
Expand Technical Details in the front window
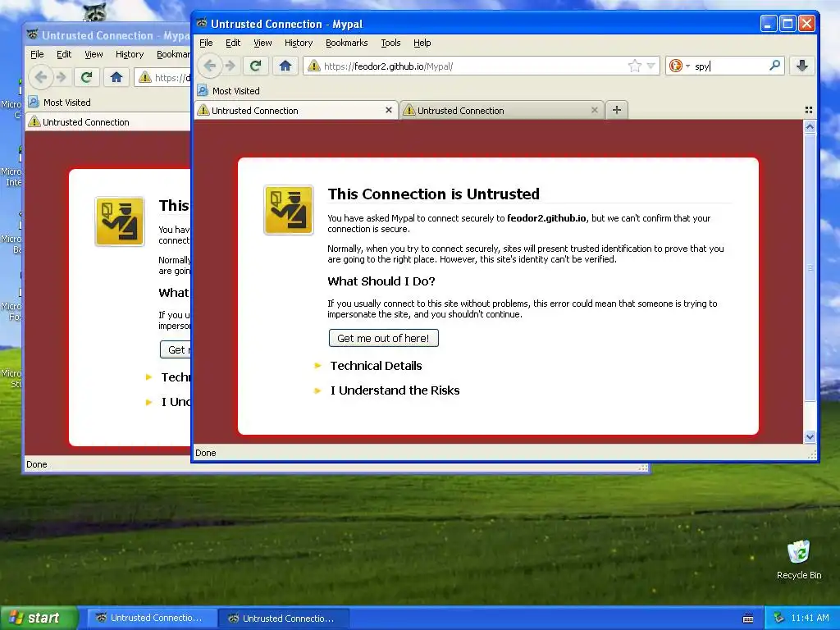coord(376,366)
